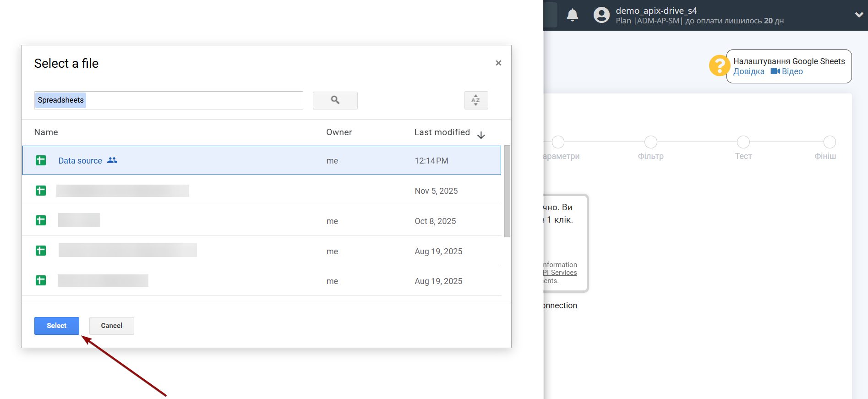Toggle the A-Z sort order button
Viewport: 868px width, 399px height.
click(476, 100)
